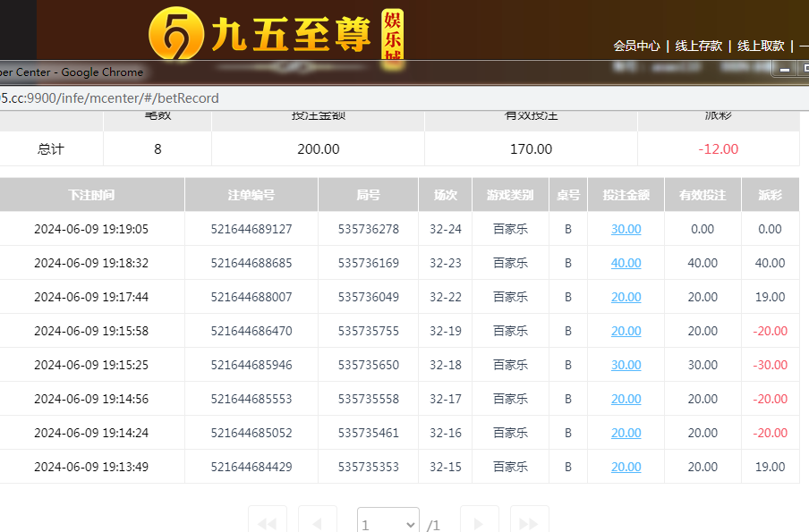Image resolution: width=809 pixels, height=532 pixels.
Task: Go to the first page of records
Action: click(267, 523)
